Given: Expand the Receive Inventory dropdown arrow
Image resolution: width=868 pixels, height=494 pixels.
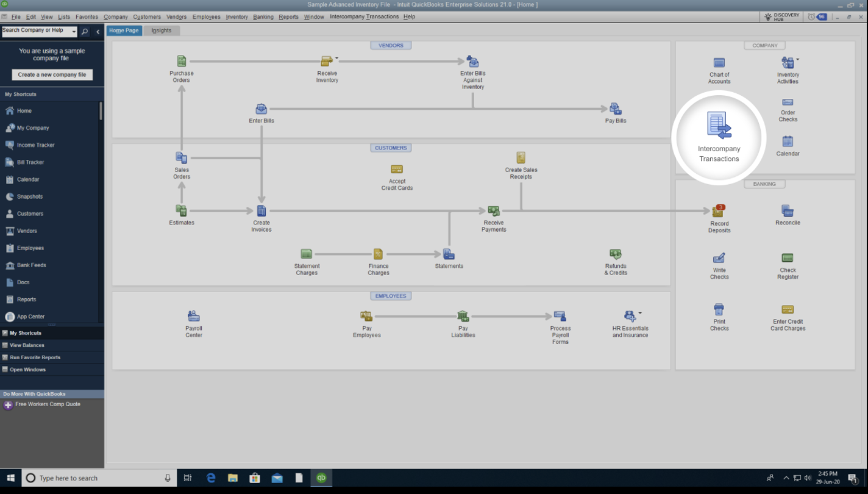Looking at the screenshot, I should (336, 59).
